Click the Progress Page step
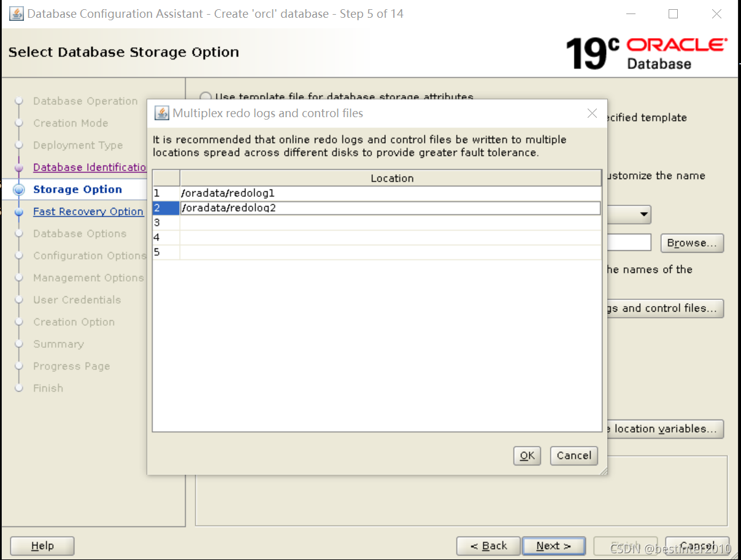 (72, 366)
